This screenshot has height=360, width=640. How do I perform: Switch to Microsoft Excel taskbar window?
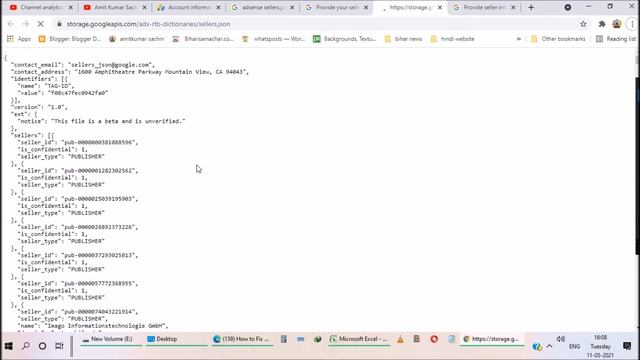[x=359, y=339]
